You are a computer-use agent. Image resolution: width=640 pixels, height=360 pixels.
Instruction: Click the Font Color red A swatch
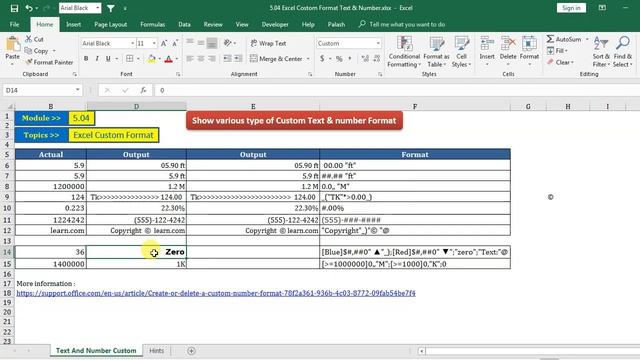[x=169, y=59]
